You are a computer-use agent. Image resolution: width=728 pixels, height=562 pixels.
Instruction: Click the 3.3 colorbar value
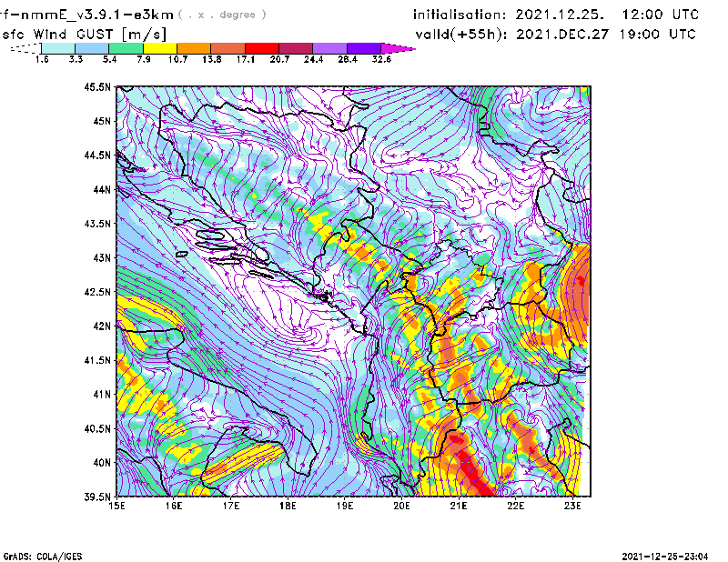click(76, 59)
